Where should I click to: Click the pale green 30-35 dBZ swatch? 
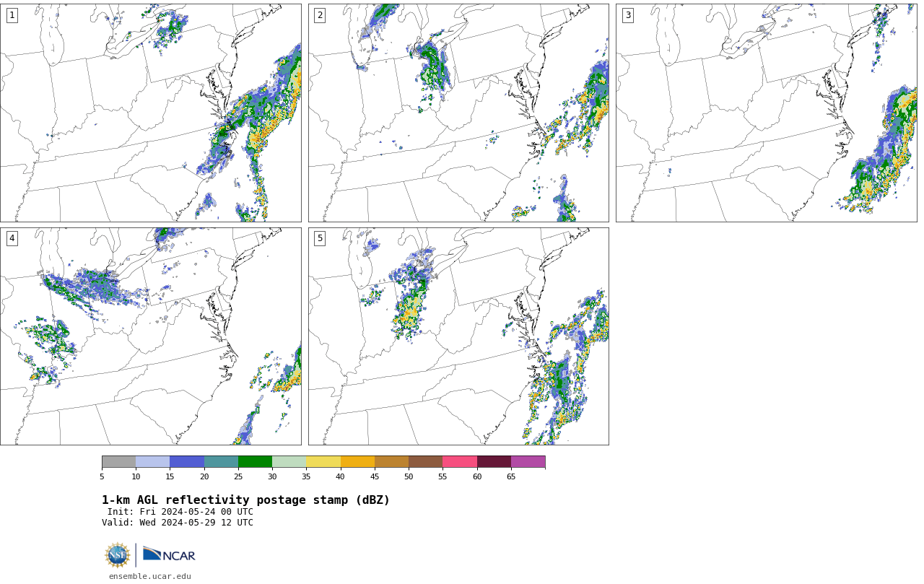point(289,462)
